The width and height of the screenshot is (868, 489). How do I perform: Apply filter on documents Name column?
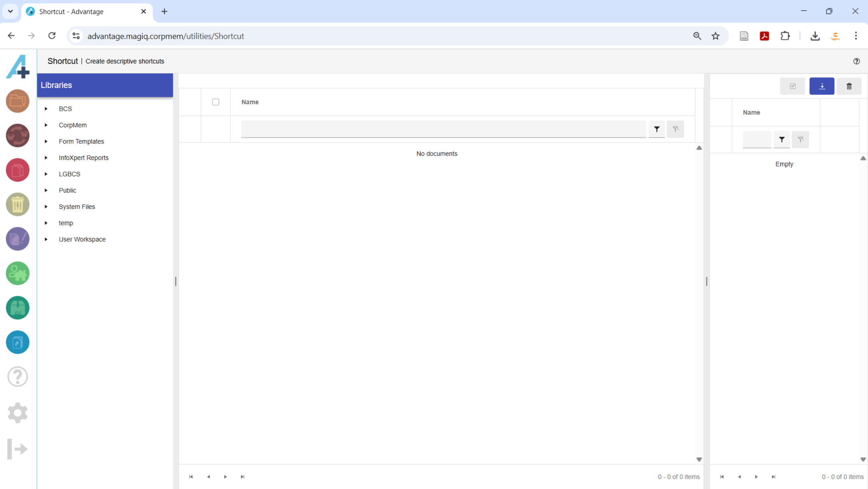[657, 129]
